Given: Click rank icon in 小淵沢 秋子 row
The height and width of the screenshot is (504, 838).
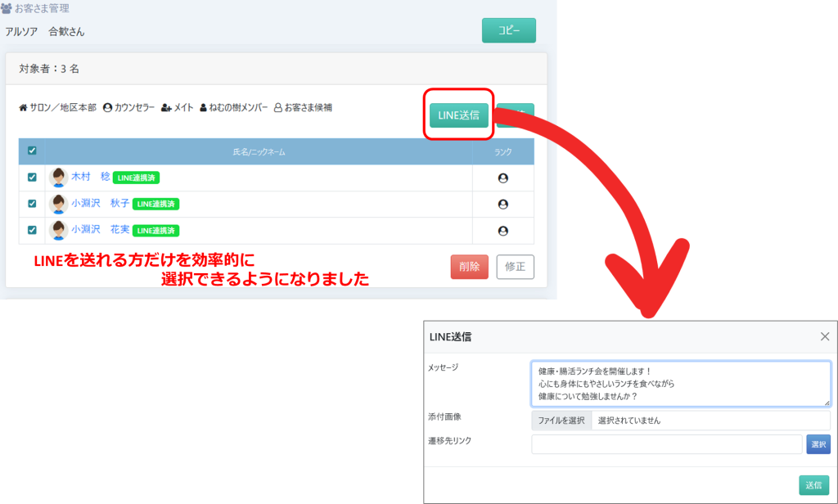Looking at the screenshot, I should [502, 205].
